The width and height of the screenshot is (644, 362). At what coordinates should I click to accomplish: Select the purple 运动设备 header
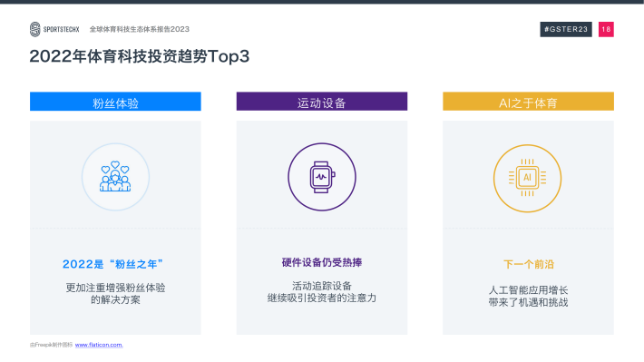coord(322,102)
